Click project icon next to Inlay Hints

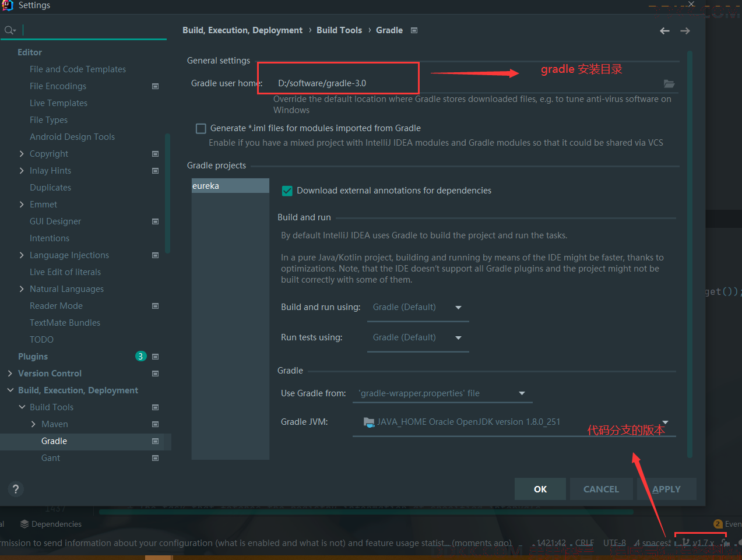(155, 171)
